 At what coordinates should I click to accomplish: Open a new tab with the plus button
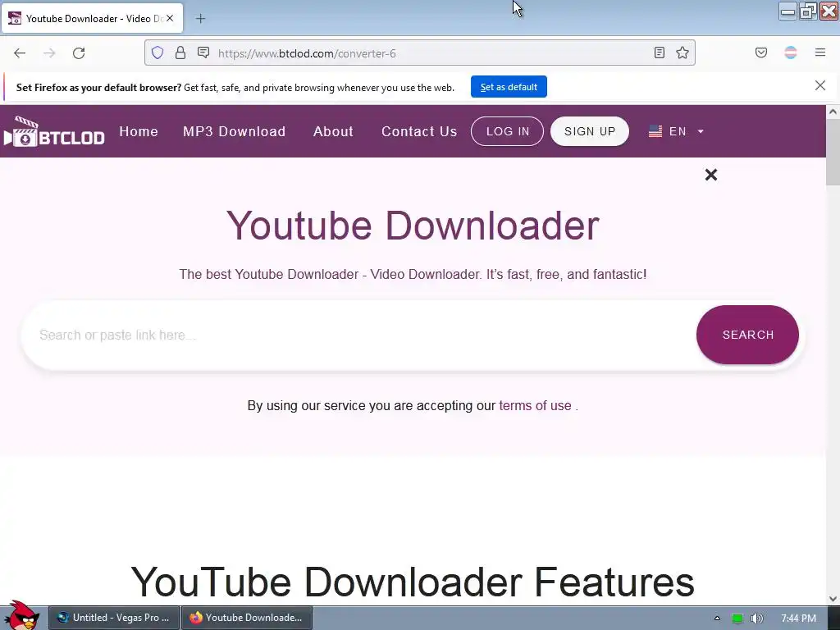(x=200, y=19)
